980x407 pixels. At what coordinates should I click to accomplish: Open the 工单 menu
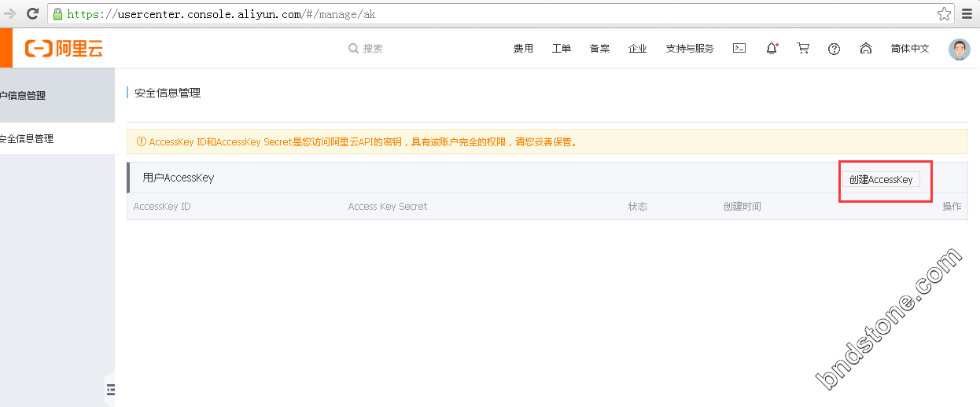[x=562, y=49]
